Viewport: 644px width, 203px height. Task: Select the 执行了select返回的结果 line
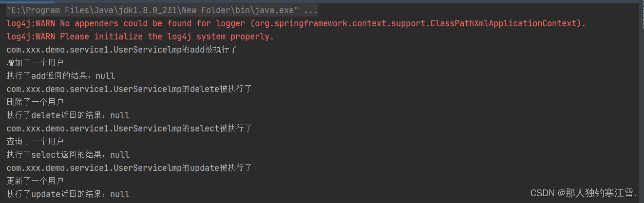coord(68,155)
